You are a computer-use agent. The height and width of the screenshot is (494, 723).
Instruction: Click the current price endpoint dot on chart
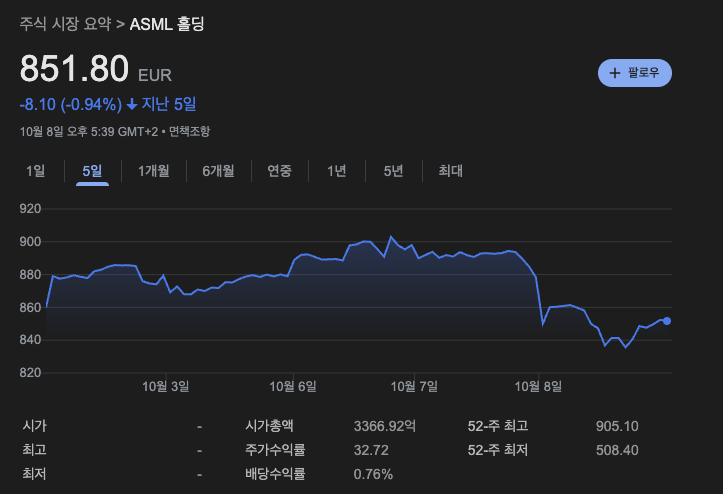pos(667,321)
